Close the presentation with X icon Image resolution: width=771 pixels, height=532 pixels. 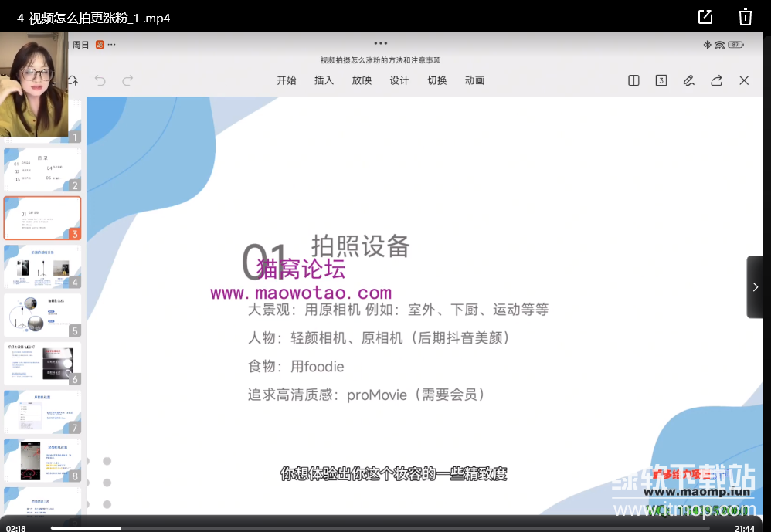744,80
